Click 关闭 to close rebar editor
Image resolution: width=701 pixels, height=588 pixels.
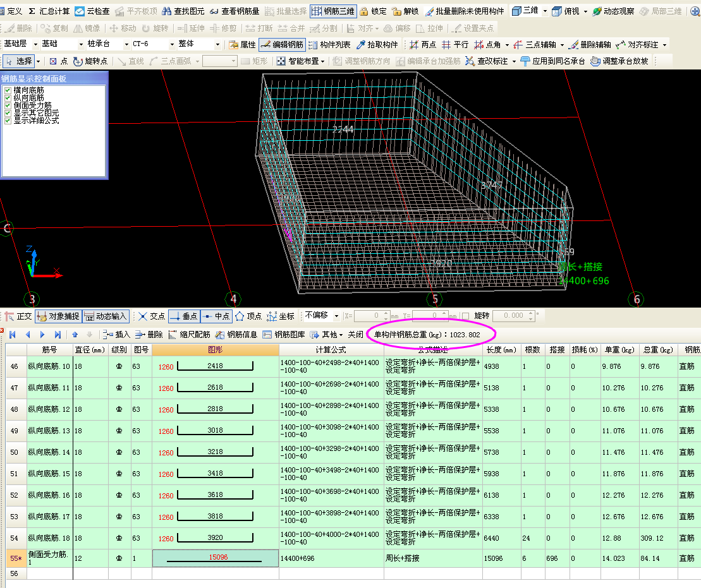[355, 334]
